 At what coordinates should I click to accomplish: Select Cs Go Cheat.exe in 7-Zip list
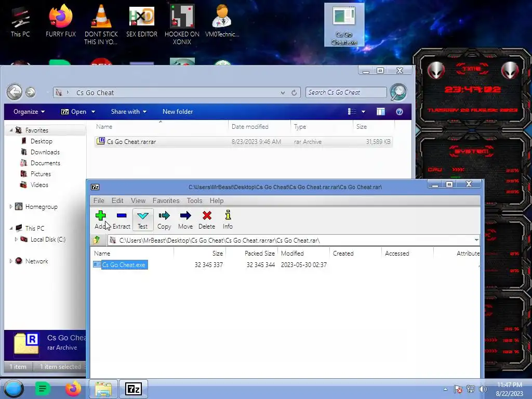click(124, 264)
